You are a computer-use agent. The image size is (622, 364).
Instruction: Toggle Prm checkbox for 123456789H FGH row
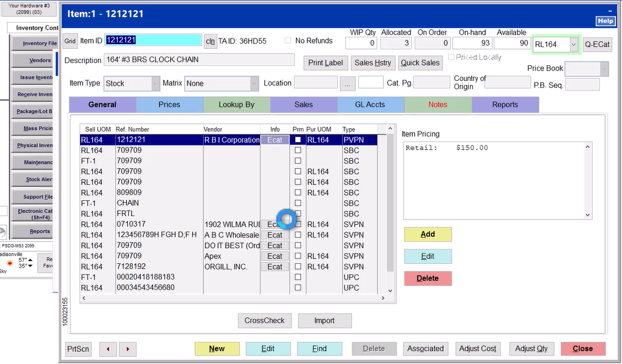pyautogui.click(x=298, y=235)
